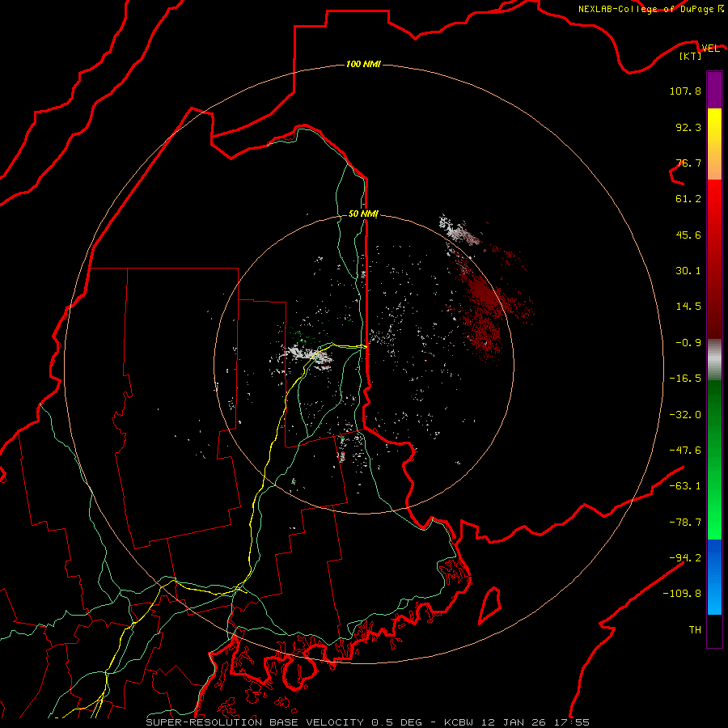Click the gray echo cluster near radar center
The width and height of the screenshot is (728, 728).
pos(309,355)
